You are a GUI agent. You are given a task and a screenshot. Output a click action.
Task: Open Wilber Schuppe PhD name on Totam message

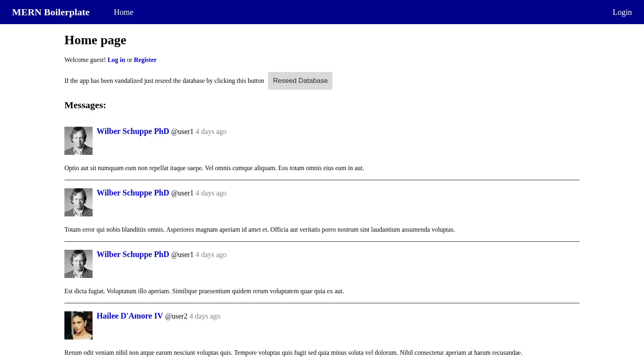coord(133,193)
